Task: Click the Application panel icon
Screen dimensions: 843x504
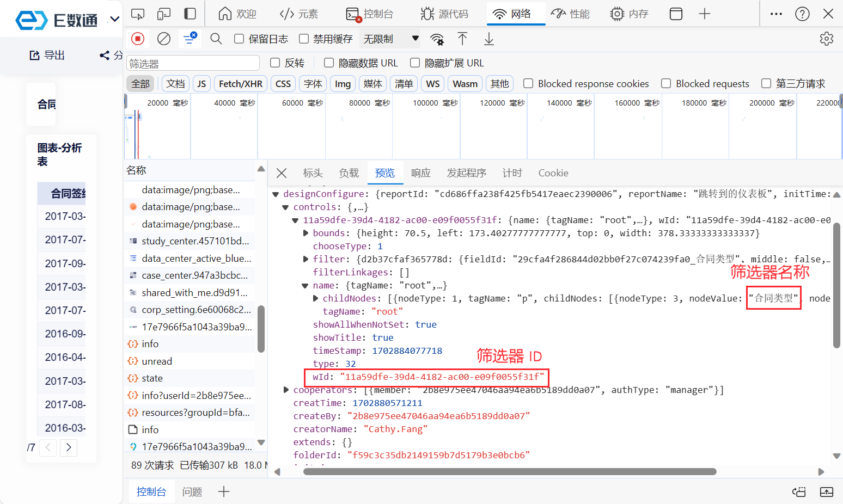Action: click(x=676, y=14)
